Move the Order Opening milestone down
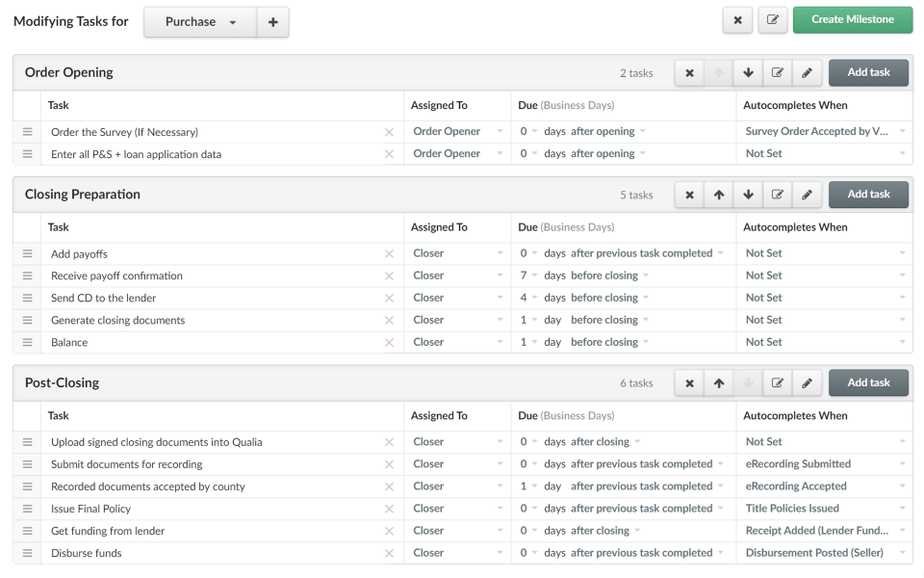This screenshot has height=578, width=924. point(748,72)
